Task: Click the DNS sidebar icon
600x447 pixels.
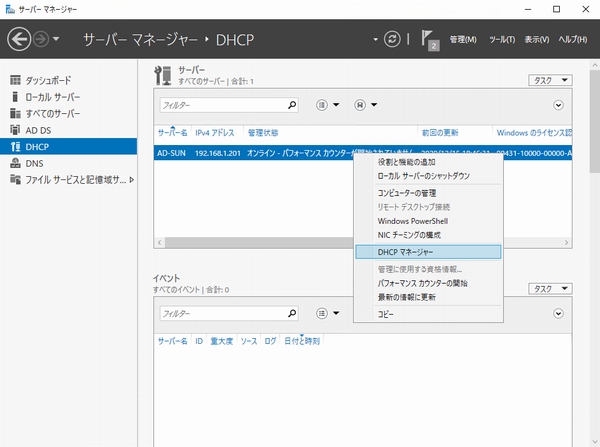Action: tap(15, 163)
